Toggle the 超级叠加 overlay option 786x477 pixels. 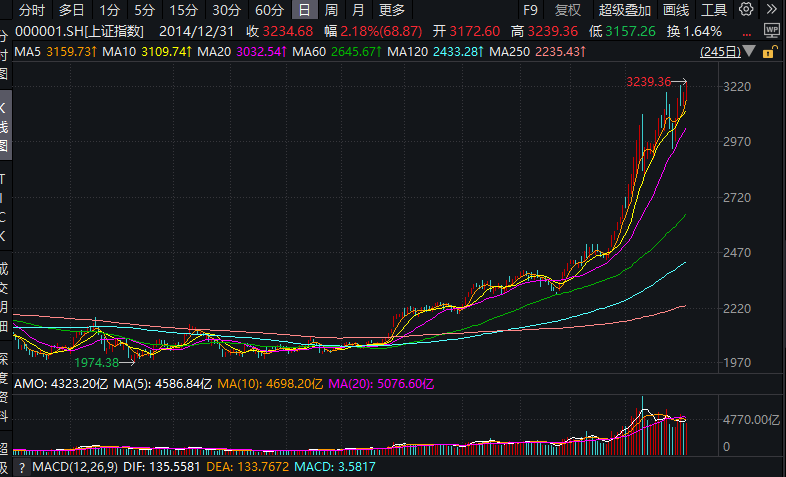pyautogui.click(x=623, y=10)
